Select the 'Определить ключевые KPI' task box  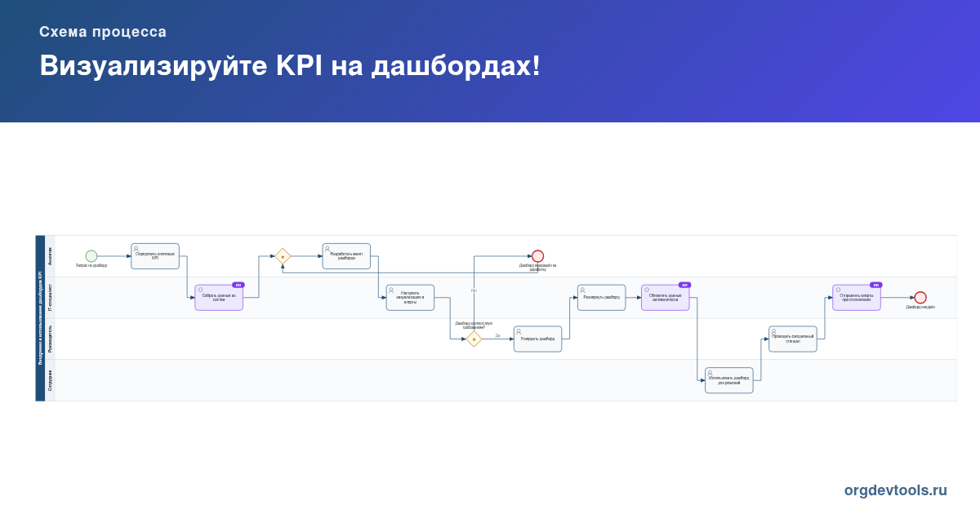click(x=155, y=256)
